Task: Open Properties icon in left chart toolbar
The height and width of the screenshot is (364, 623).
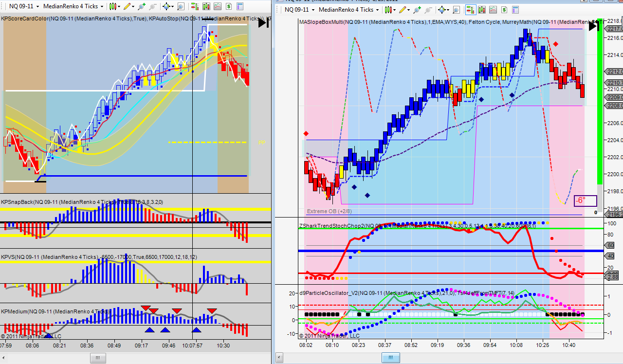Action: 240,6
